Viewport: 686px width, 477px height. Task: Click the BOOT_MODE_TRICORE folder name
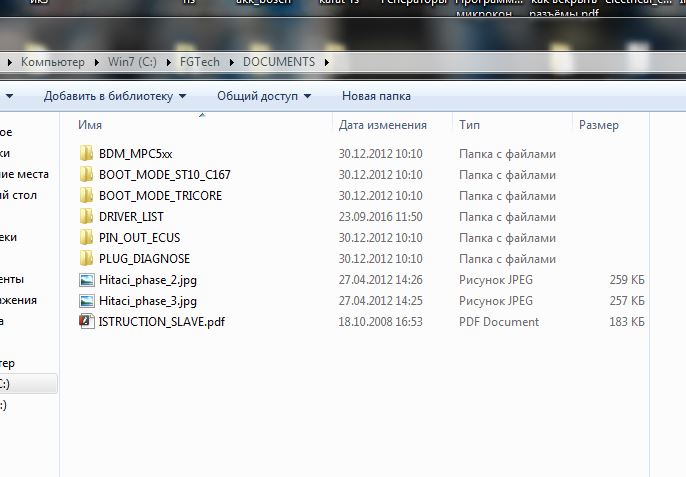160,196
